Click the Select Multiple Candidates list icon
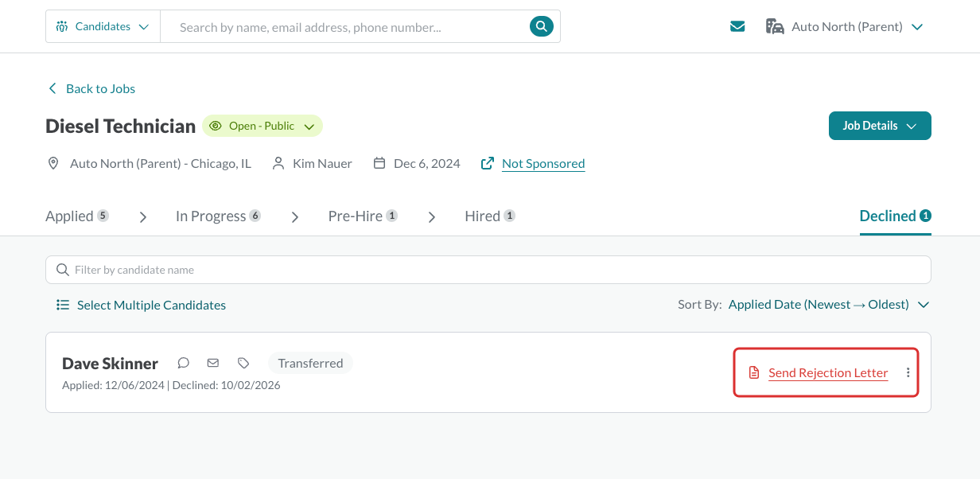Viewport: 980px width, 479px height. click(x=63, y=305)
